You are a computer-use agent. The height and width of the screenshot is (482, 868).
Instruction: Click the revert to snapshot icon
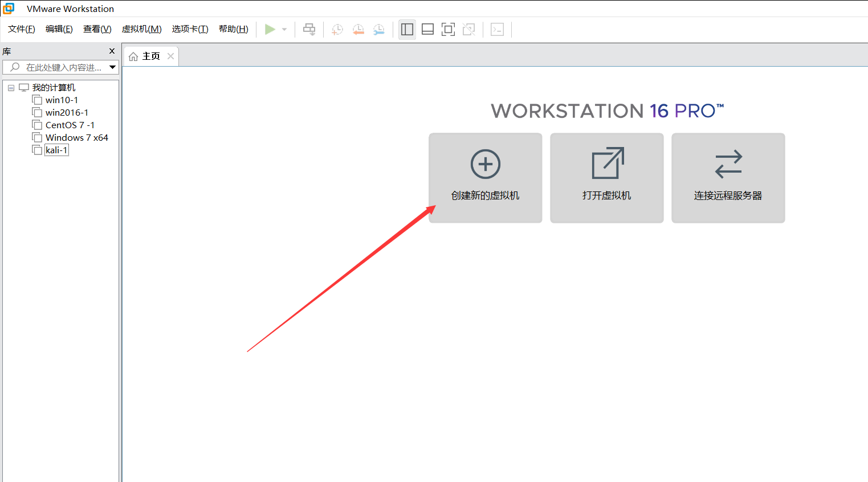coord(358,30)
